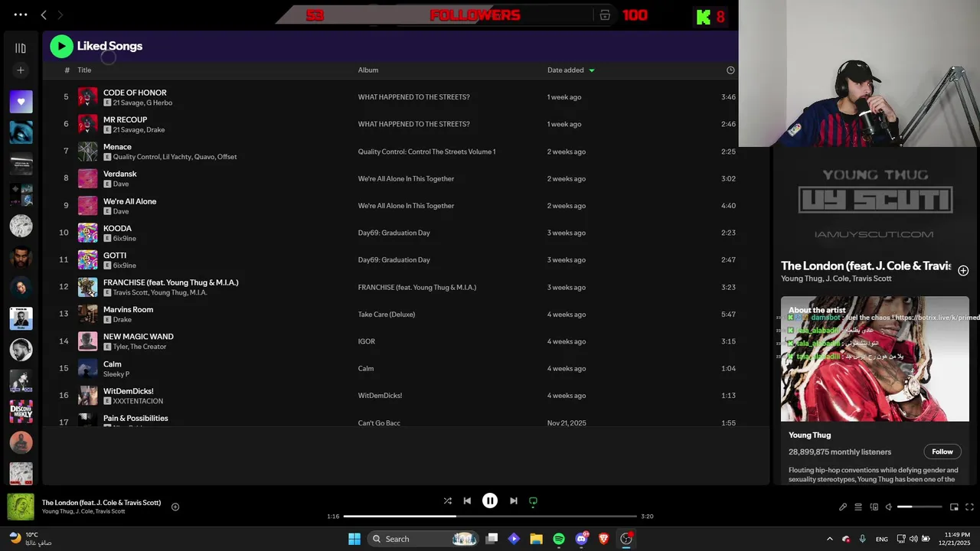Create new playlist with plus icon
The image size is (980, 551).
pyautogui.click(x=21, y=70)
